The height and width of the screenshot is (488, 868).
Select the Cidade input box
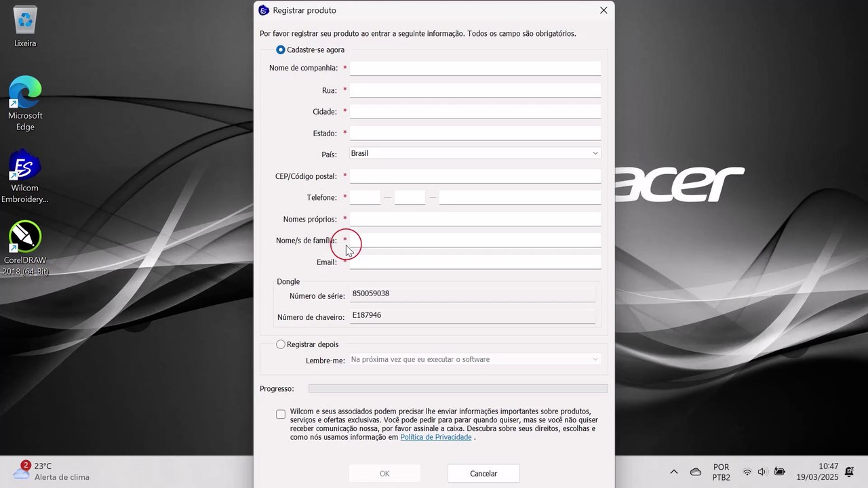(475, 111)
